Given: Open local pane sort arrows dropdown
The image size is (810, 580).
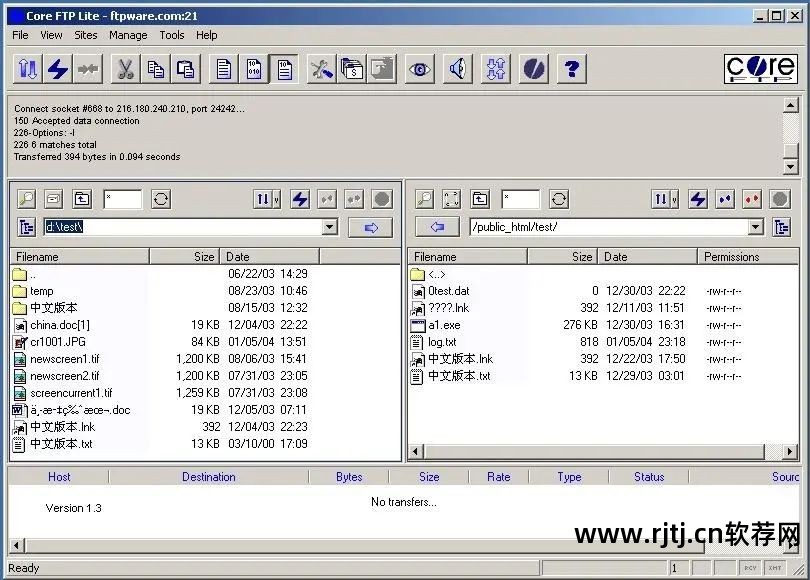Looking at the screenshot, I should tap(267, 199).
